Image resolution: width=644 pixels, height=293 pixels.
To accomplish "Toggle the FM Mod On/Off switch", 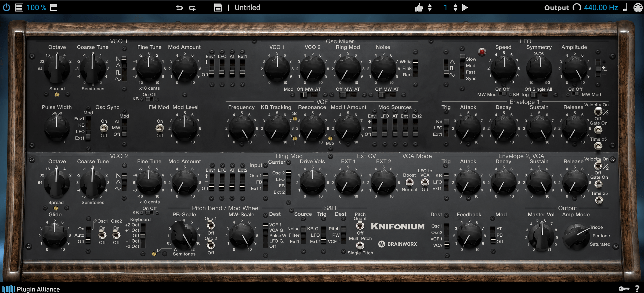I will point(160,129).
